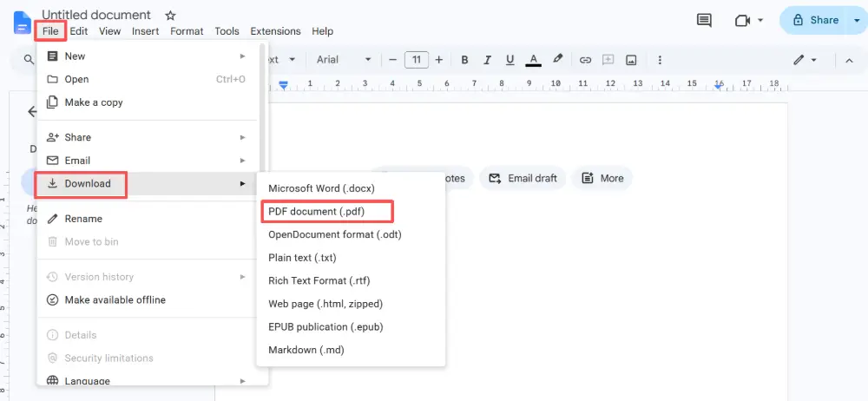This screenshot has width=868, height=401.
Task: Open the text color picker
Action: coord(533,60)
